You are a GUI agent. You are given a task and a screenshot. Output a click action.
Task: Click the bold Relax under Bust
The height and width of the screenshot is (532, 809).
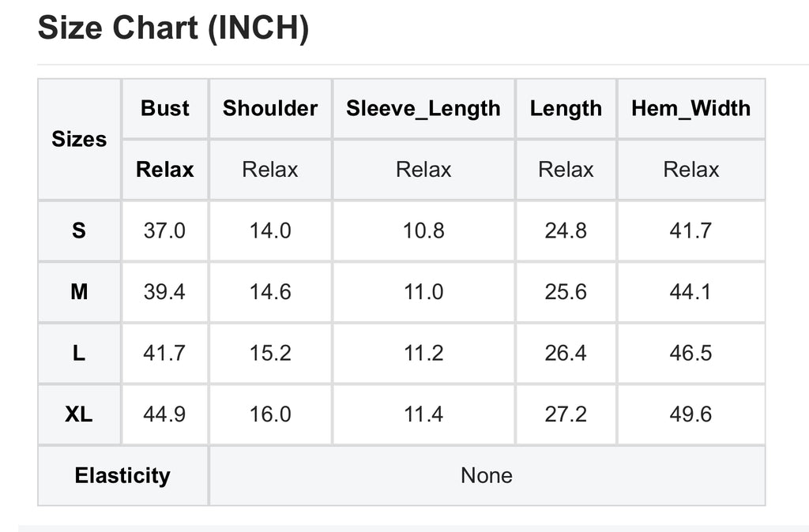click(165, 170)
